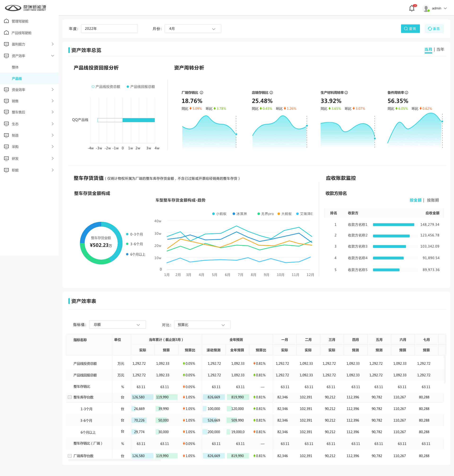The width and height of the screenshot is (454, 476).
Task: Click the 整车存货金额 donut chart
Action: coord(101,243)
